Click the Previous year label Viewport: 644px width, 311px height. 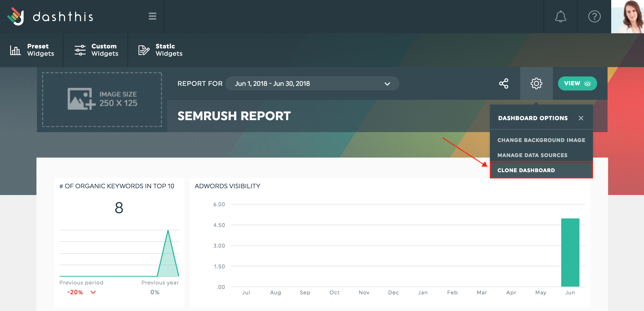point(160,283)
